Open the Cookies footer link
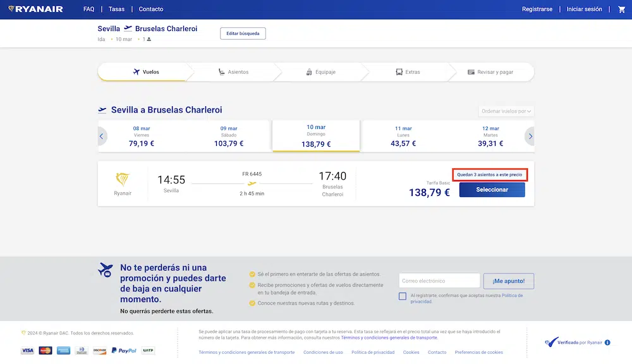 [411, 353]
